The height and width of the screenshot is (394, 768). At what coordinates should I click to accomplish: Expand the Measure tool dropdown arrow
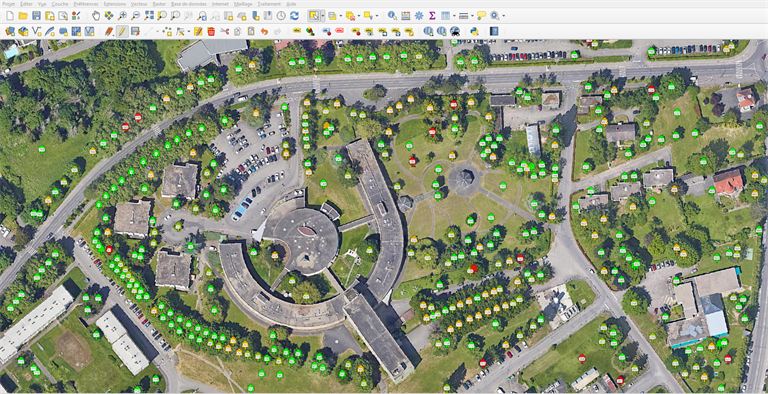[x=472, y=16]
